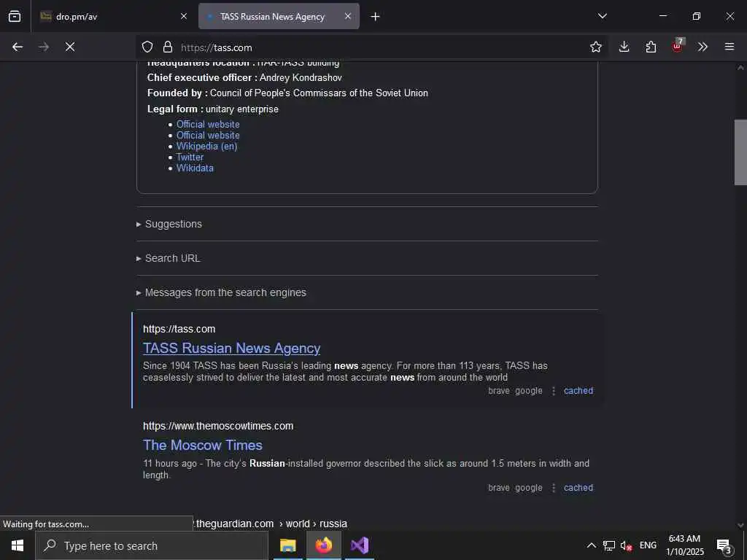List all tabs dropdown arrow

point(602,16)
